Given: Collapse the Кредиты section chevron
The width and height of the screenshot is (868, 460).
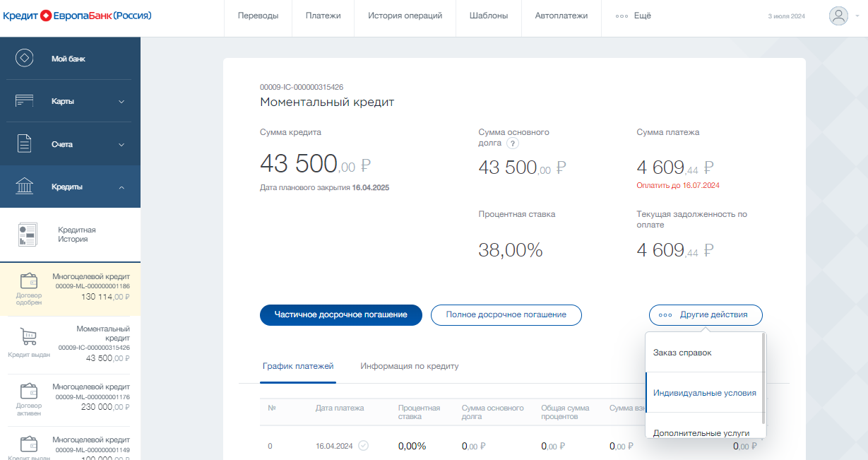Looking at the screenshot, I should coord(121,187).
